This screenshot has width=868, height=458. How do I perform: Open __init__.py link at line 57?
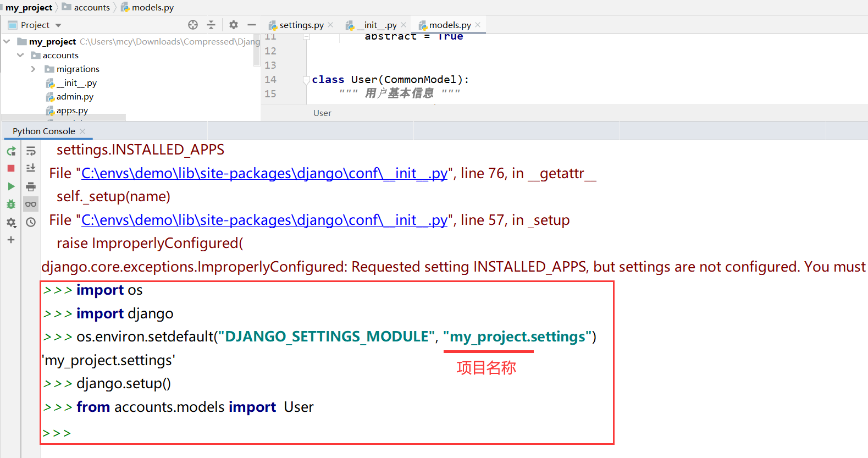[264, 220]
